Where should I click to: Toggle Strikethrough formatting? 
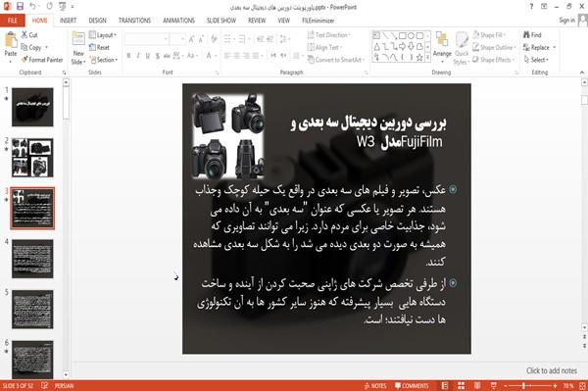(167, 56)
